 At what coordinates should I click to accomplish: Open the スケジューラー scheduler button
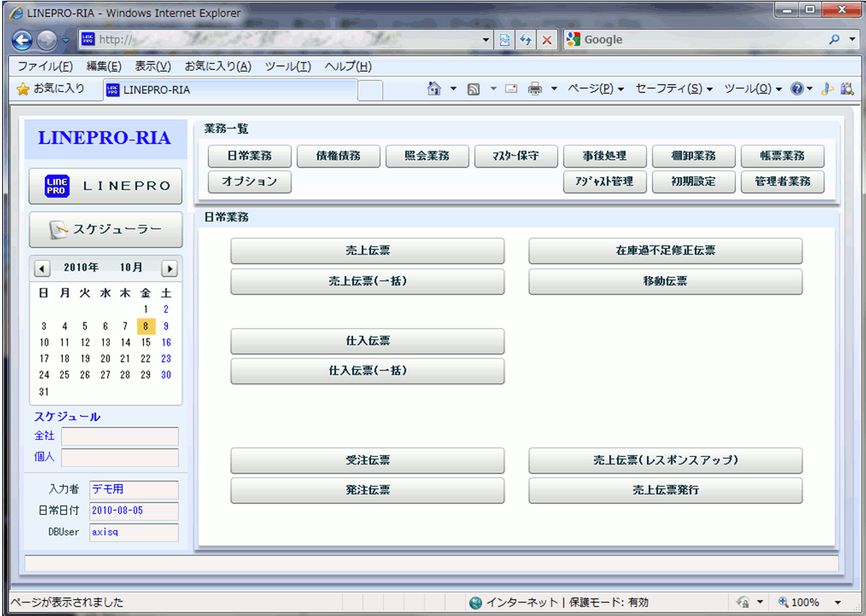pos(106,230)
